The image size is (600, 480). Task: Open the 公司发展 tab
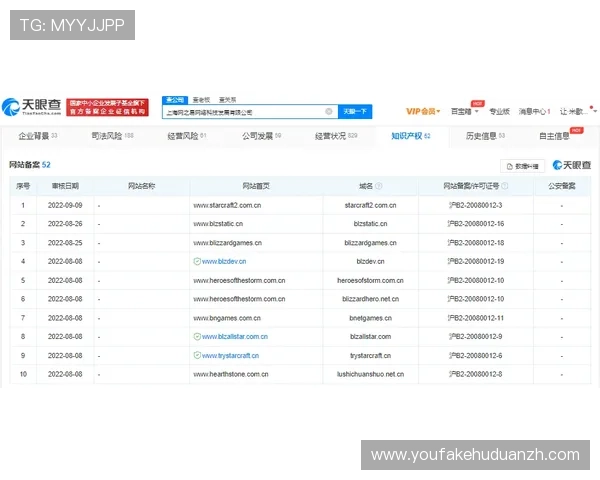261,136
